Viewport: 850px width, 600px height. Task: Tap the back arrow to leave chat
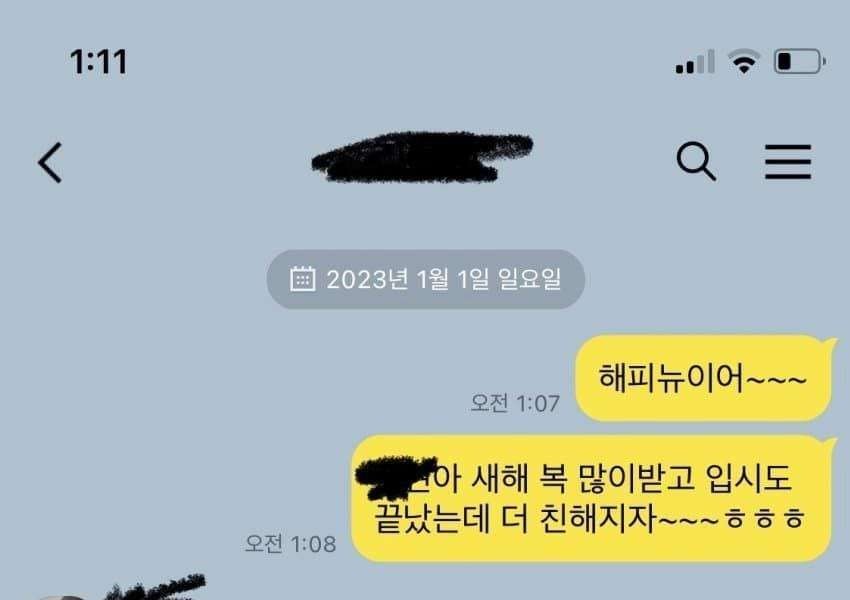pyautogui.click(x=50, y=163)
